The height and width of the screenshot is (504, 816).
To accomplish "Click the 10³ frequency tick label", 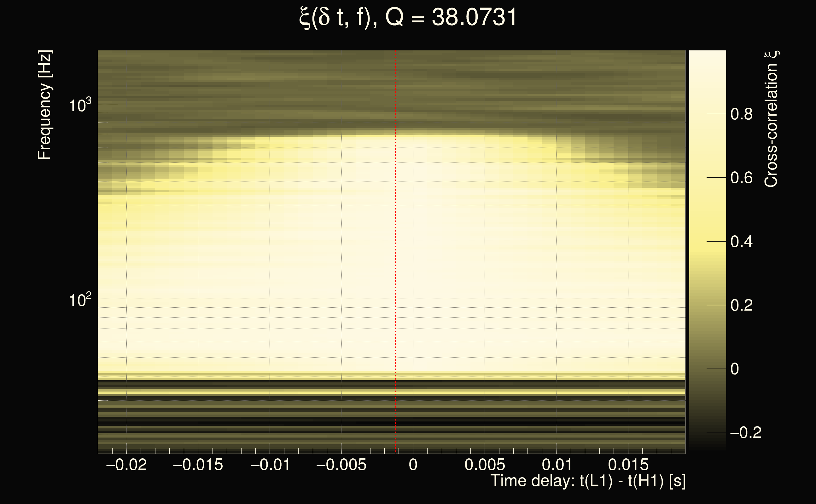I will 80,105.
